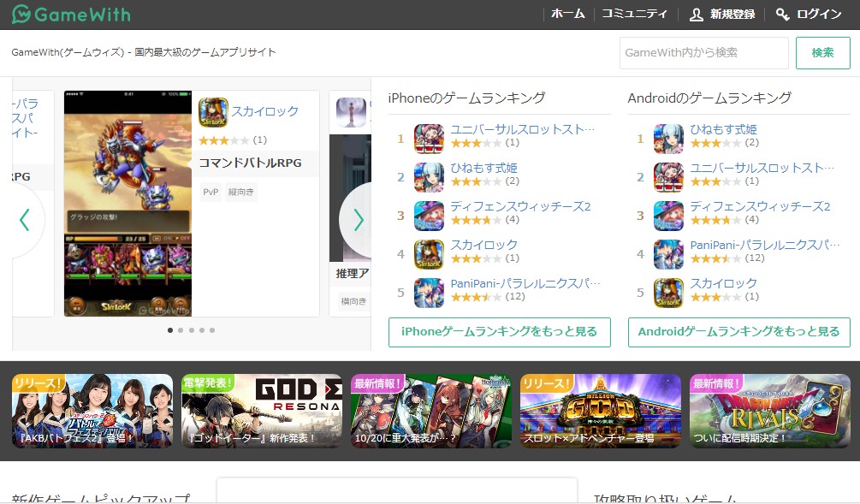Open the スカイロック screenshot in carousel
860x504 pixels.
128,204
